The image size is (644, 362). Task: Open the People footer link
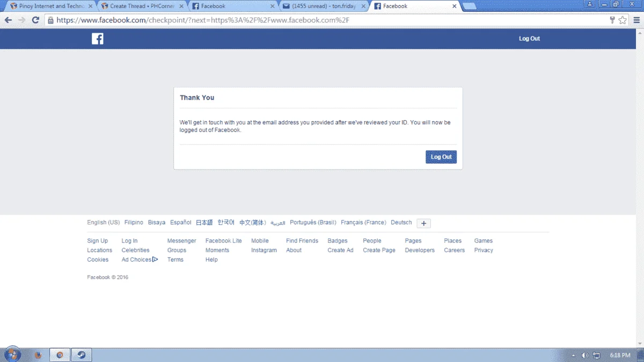click(x=372, y=241)
